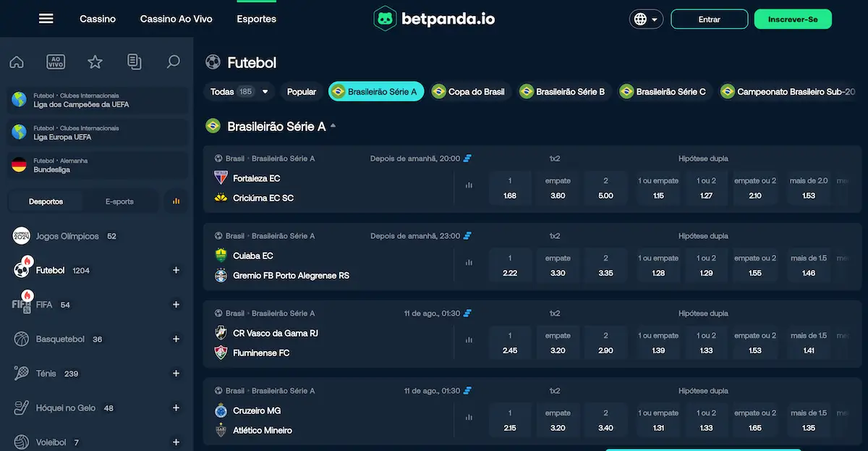Screen dimensions: 868x451
Task: Toggle the Copa do Brasil filter
Action: click(470, 91)
